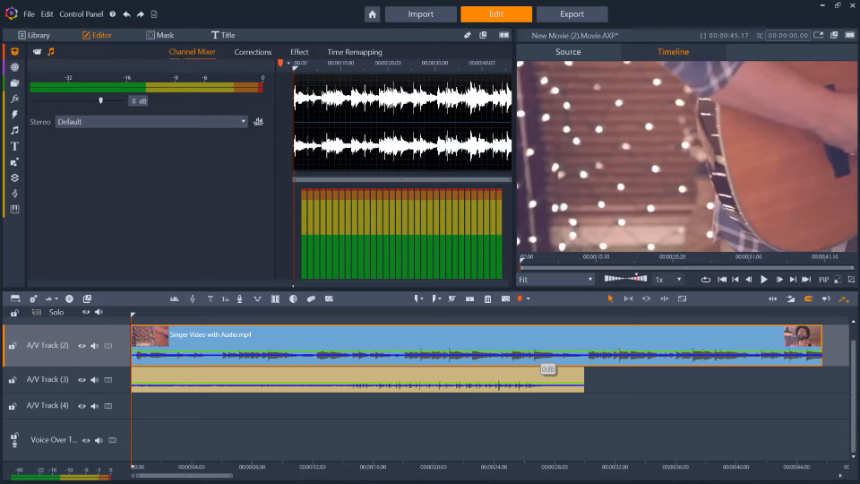860x484 pixels.
Task: Switch to the Library tab
Action: pos(34,35)
